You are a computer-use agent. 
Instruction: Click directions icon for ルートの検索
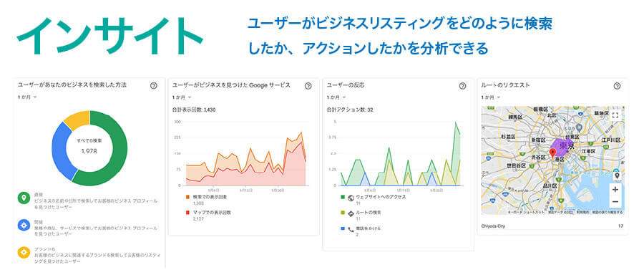[351, 213]
